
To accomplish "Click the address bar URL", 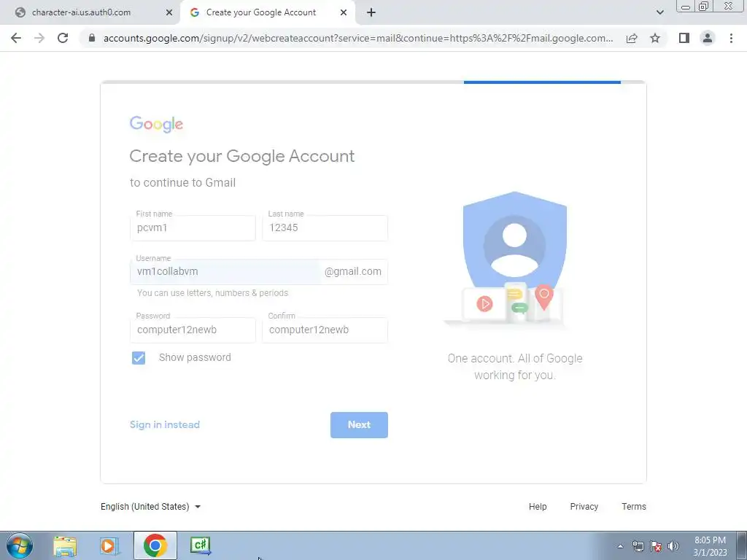I will (357, 38).
